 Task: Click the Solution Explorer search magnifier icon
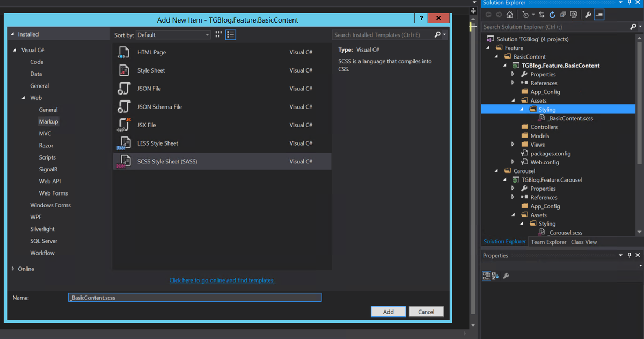[x=633, y=26]
